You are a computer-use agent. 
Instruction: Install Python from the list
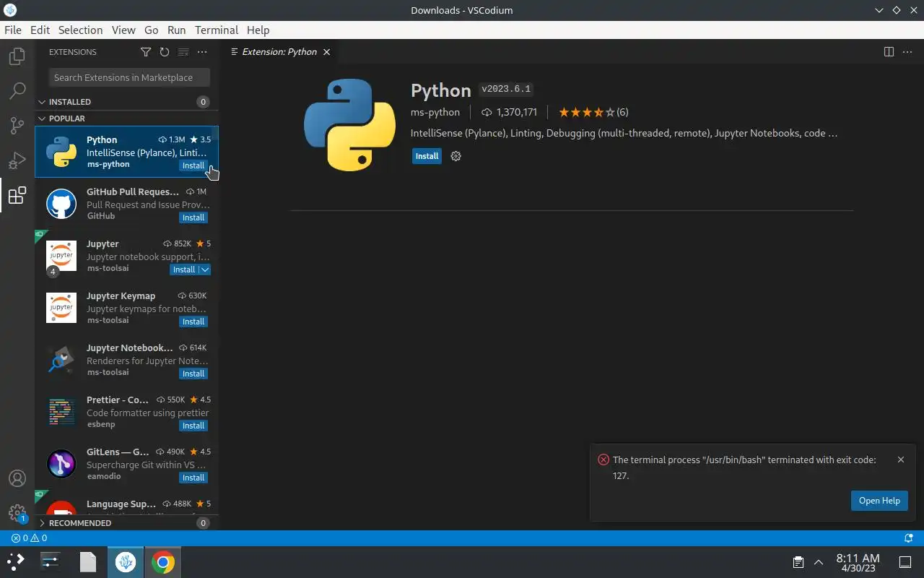(x=193, y=165)
